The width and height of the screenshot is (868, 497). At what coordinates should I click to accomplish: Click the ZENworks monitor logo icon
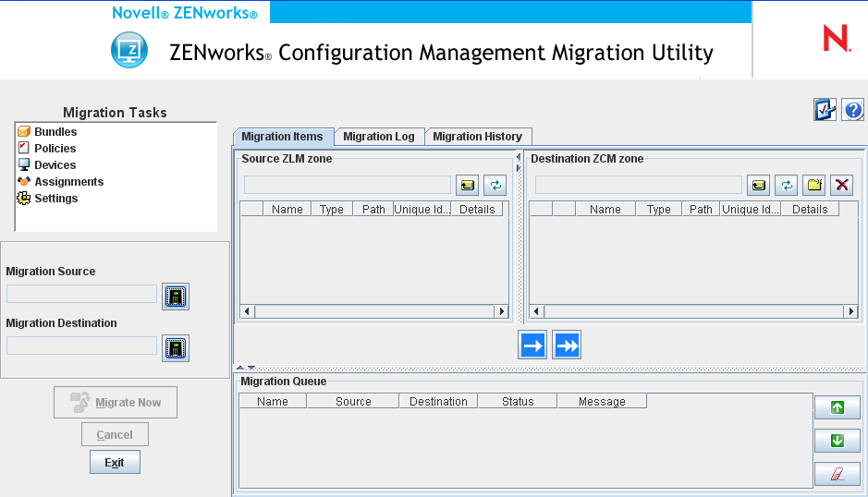pos(129,50)
